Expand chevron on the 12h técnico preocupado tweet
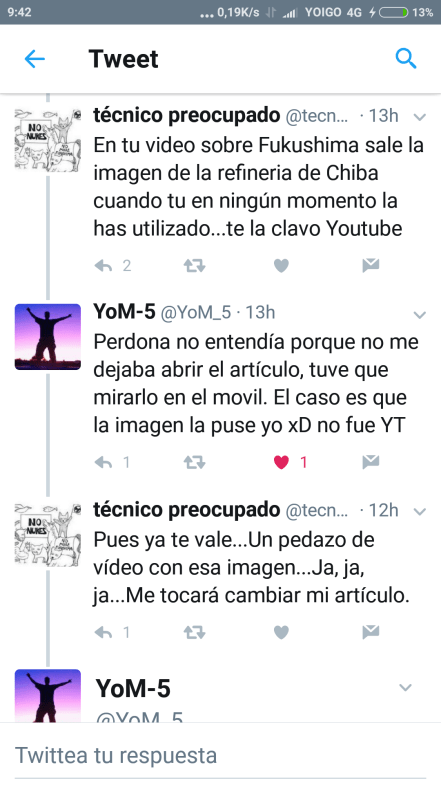This screenshot has width=441, height=785. [x=419, y=511]
